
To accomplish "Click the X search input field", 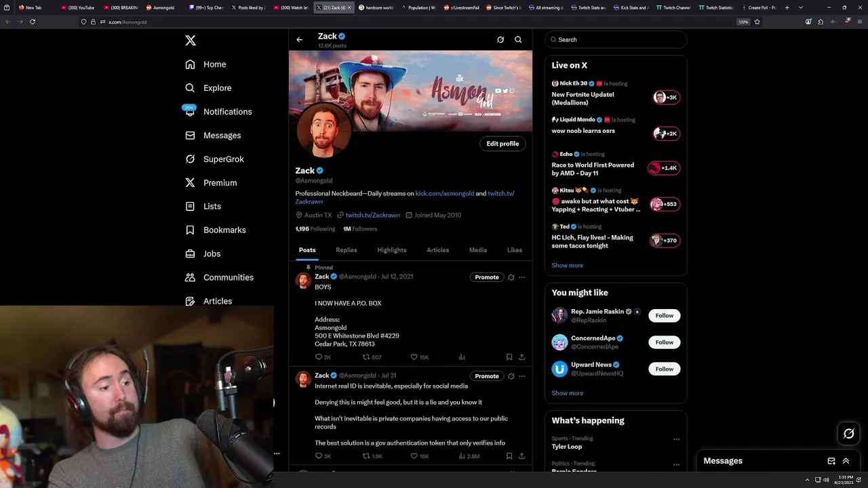I will [x=616, y=40].
